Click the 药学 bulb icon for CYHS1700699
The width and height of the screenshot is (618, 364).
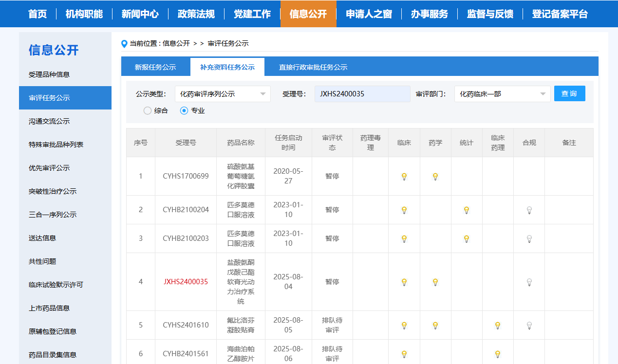point(435,177)
